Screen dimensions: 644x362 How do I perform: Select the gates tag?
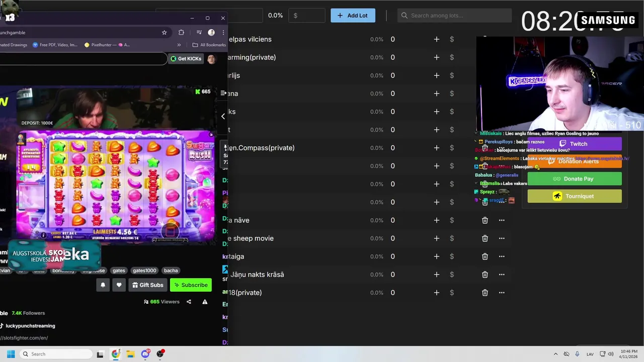coord(119,270)
